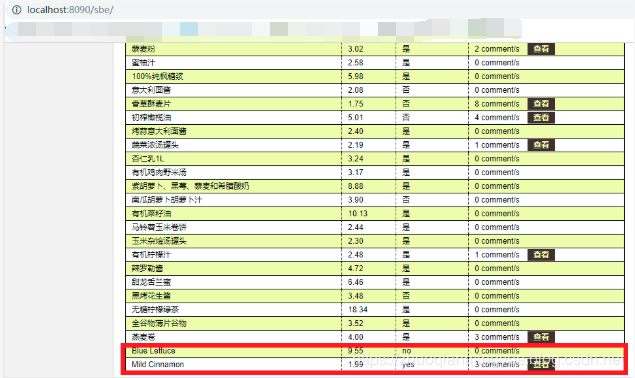The image size is (635, 378).
Task: Click the "no" value in Blue Lettuce row
Action: pos(407,351)
